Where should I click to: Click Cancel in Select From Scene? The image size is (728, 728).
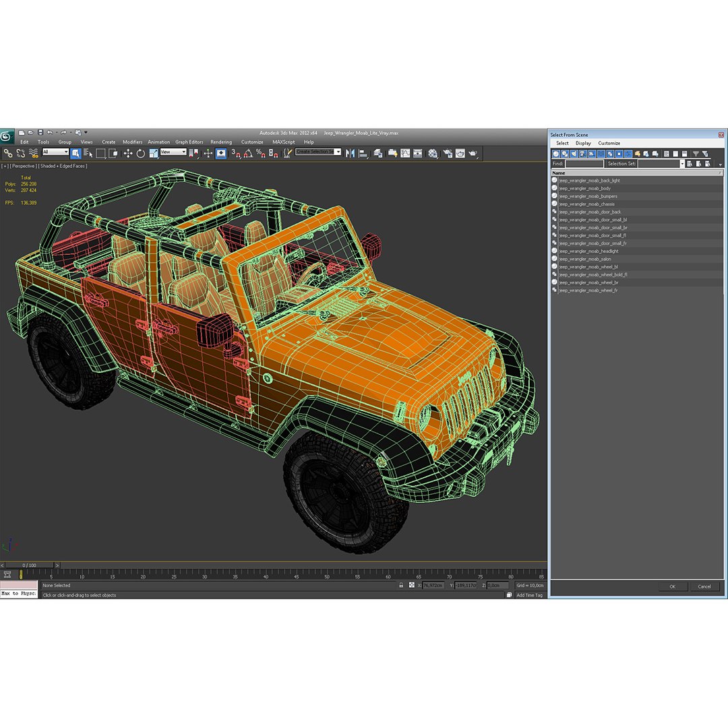point(704,586)
